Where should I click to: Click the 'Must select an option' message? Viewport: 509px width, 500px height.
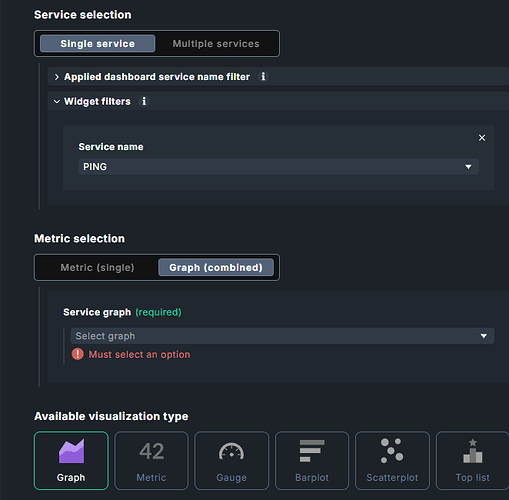[139, 354]
